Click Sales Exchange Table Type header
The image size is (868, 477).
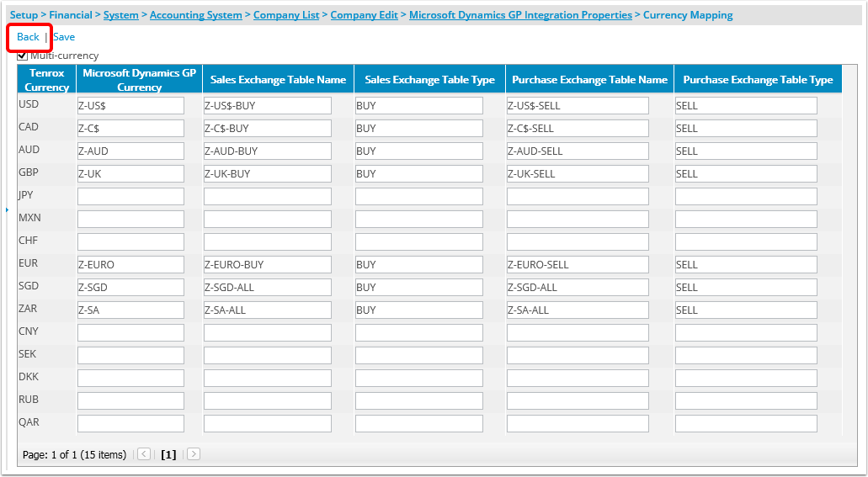pos(430,80)
